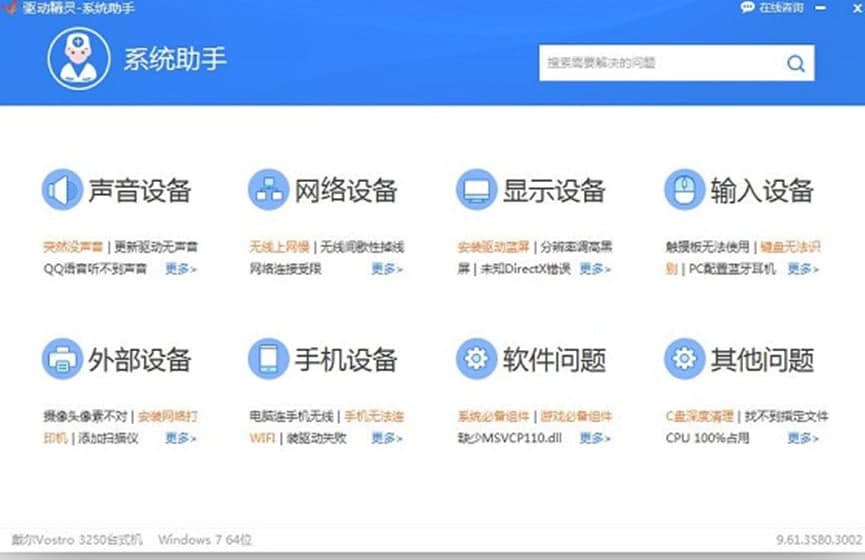Open the 更新驱动无声音 link
Image resolution: width=865 pixels, height=560 pixels.
tap(156, 247)
